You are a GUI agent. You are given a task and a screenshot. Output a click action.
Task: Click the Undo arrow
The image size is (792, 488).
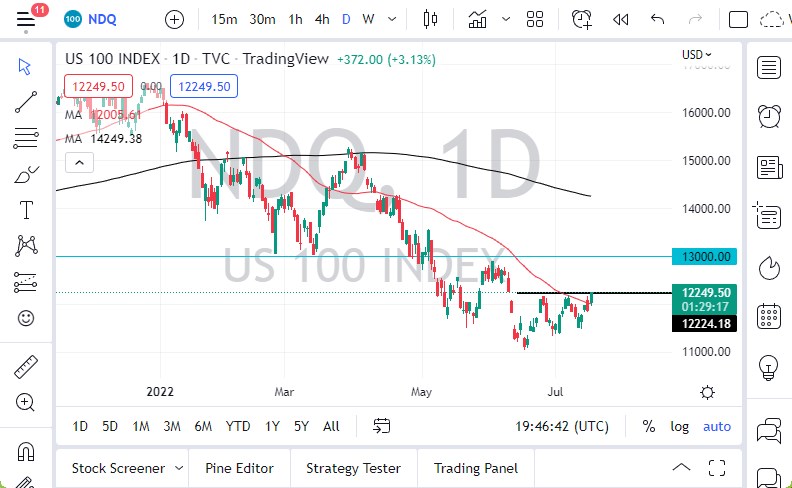click(x=657, y=19)
